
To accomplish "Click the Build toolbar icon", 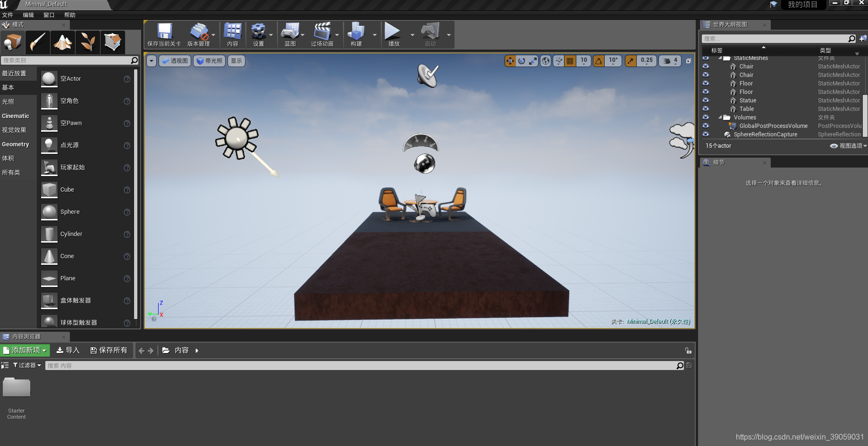I will click(x=356, y=31).
